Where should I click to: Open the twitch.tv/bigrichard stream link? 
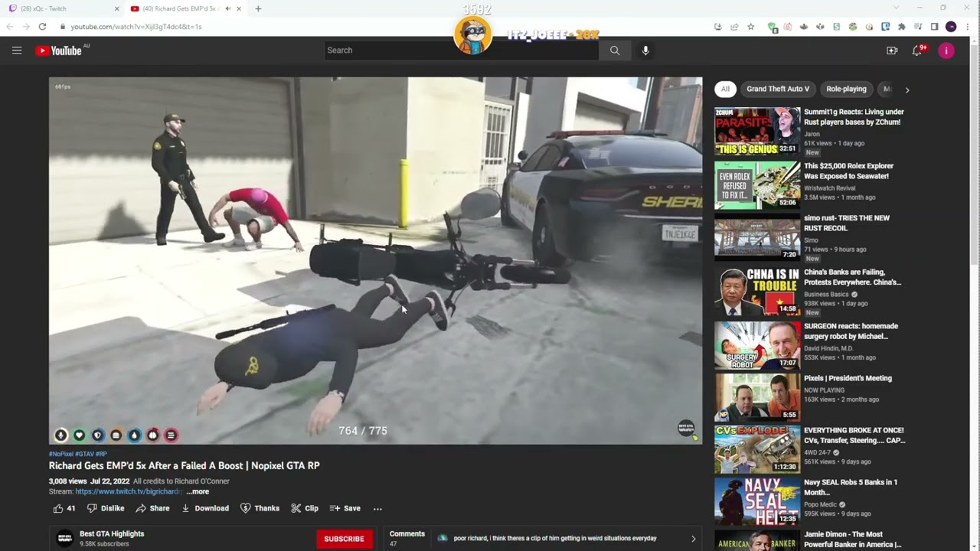(x=129, y=491)
